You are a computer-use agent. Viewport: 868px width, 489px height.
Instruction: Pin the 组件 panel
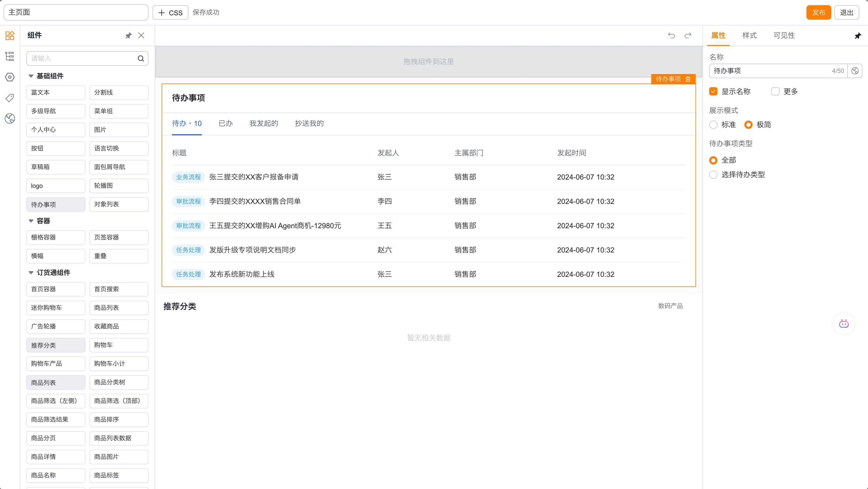(128, 35)
